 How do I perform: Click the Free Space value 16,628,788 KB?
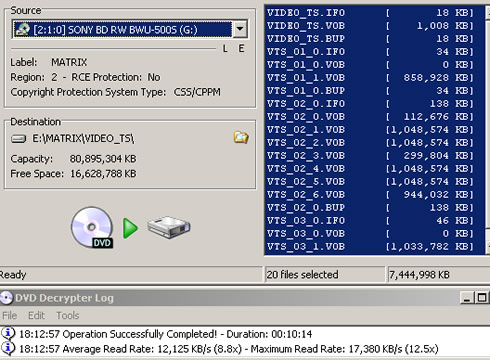click(x=103, y=174)
